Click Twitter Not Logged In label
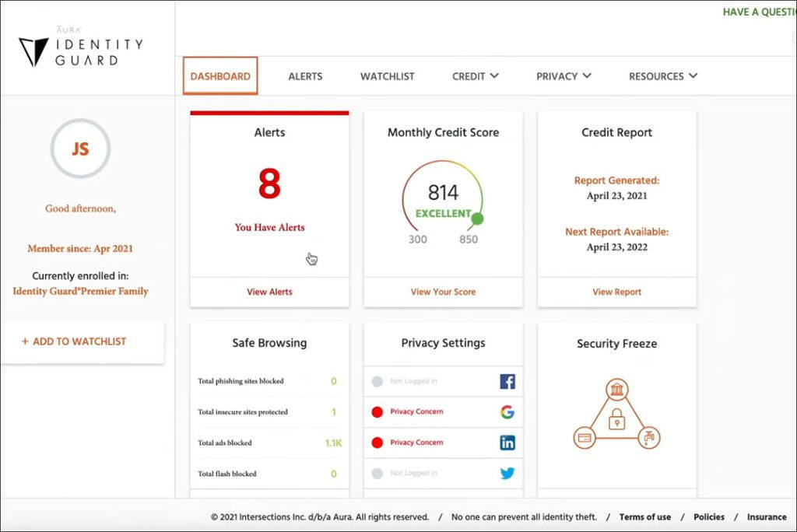This screenshot has height=532, width=797. [413, 473]
